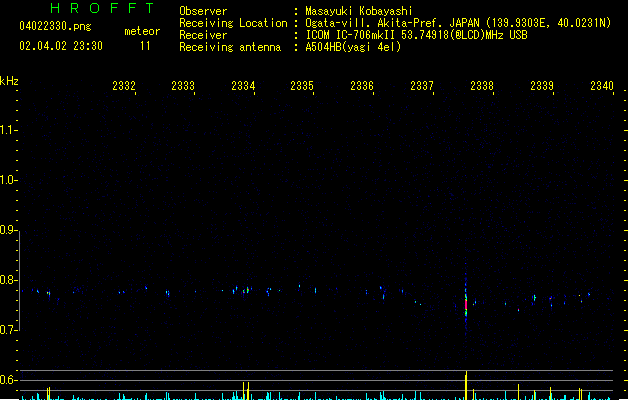Click the 2335 time marker

[302, 86]
